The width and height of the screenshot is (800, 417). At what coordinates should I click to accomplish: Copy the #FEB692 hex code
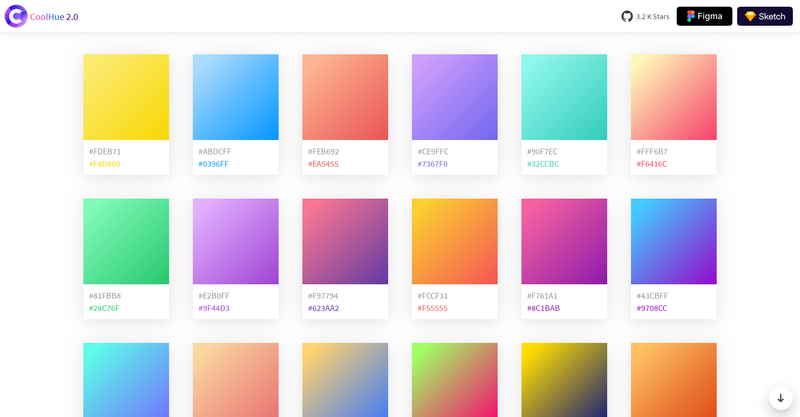323,152
